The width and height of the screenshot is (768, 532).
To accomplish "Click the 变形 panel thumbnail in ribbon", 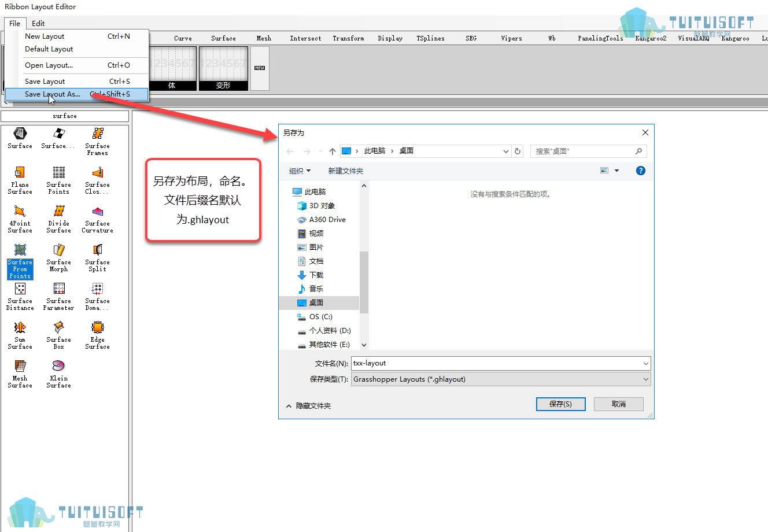I will (223, 68).
